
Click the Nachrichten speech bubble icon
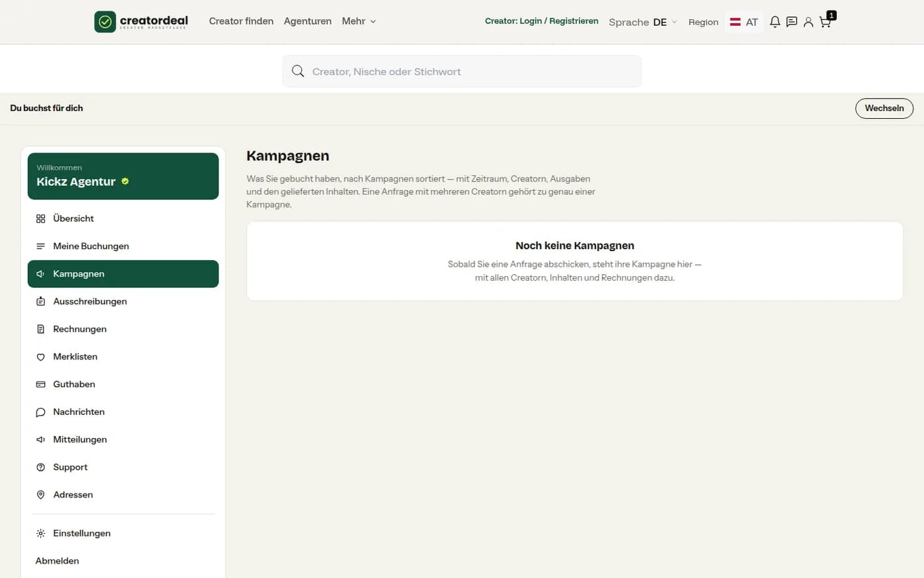40,412
